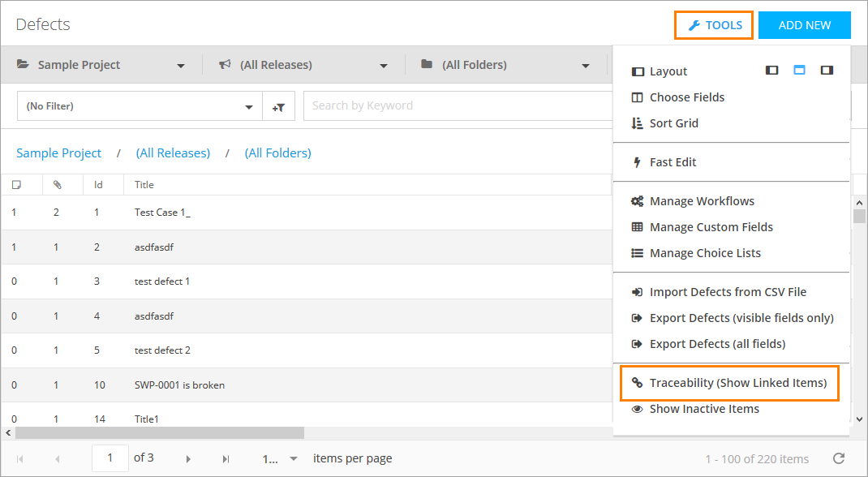Click the ADD NEW button
This screenshot has height=477, width=868.
coord(805,25)
